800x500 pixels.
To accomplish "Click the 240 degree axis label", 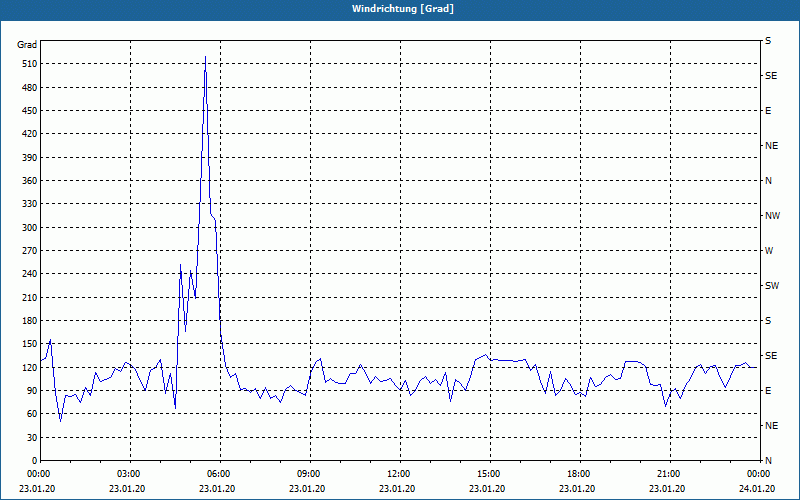I will pyautogui.click(x=30, y=274).
